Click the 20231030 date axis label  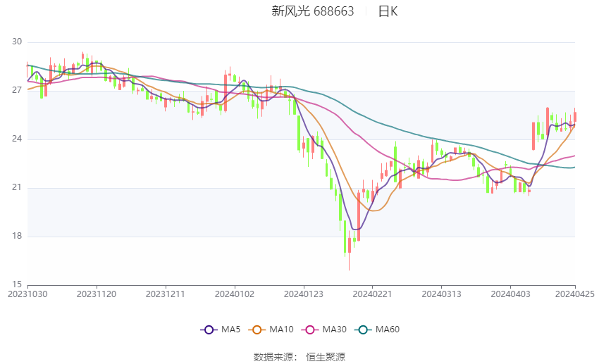27,294
